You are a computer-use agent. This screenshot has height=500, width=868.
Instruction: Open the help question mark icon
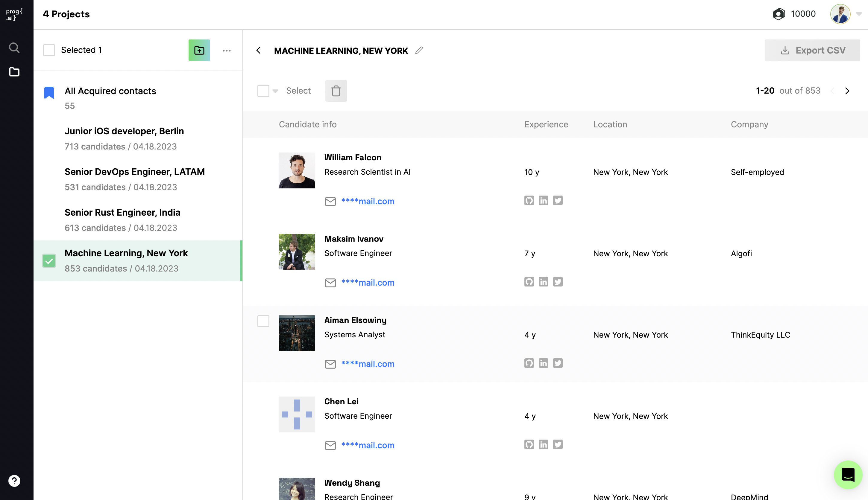tap(14, 481)
